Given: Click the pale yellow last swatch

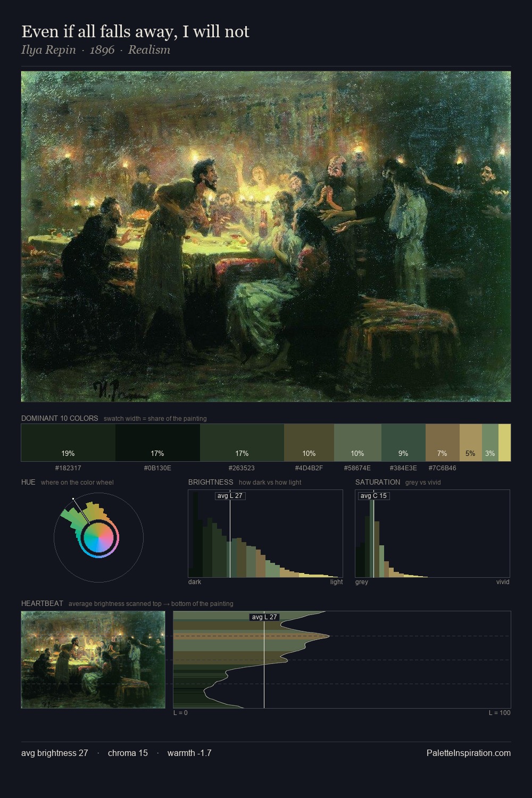Looking at the screenshot, I should 504,443.
